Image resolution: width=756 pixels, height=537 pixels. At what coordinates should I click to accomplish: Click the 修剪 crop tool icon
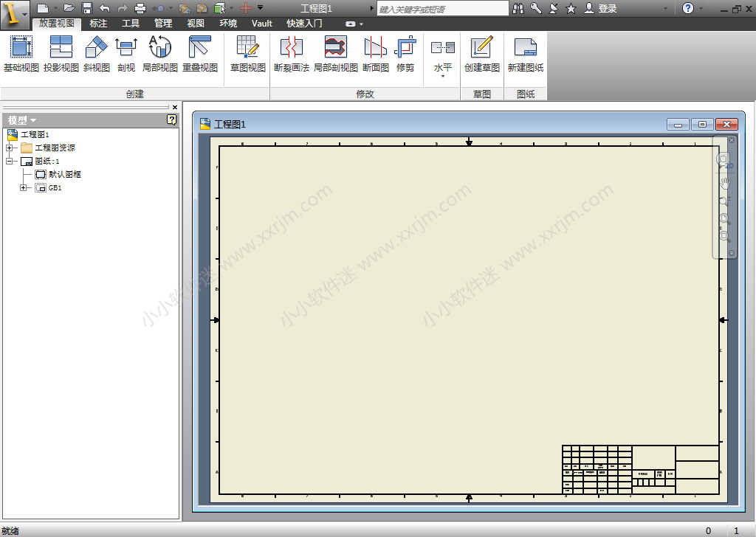pos(405,54)
